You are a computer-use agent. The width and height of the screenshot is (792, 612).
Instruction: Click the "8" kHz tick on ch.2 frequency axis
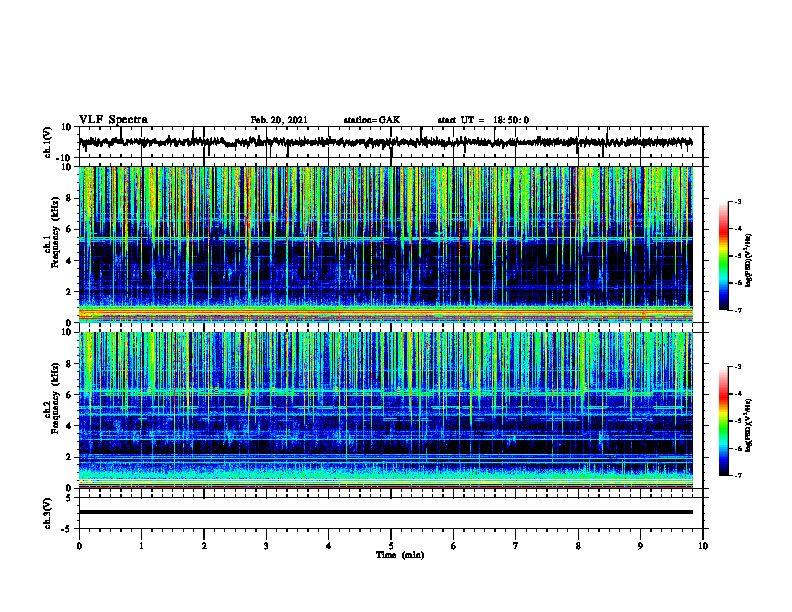click(x=70, y=364)
